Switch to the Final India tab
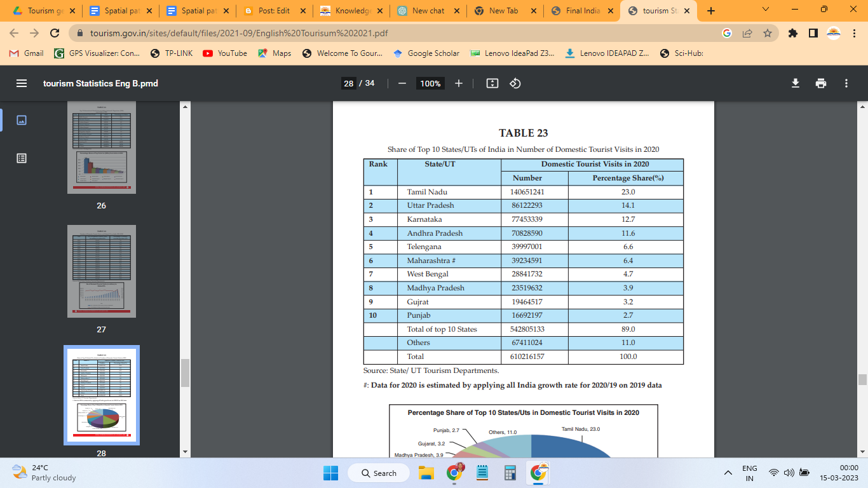868x488 pixels. 581,11
